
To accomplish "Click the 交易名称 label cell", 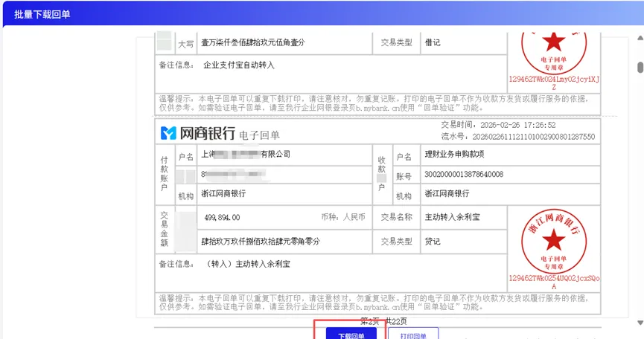I will 396,217.
